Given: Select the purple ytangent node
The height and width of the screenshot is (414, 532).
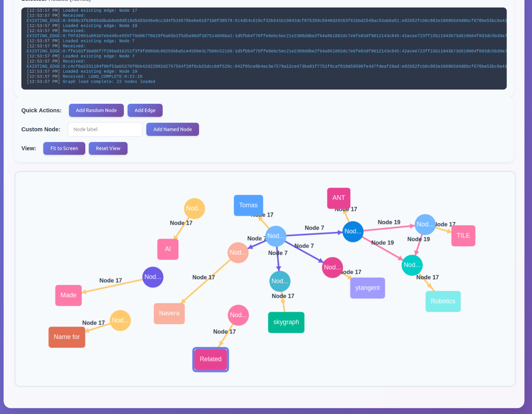Looking at the screenshot, I should pos(367,288).
